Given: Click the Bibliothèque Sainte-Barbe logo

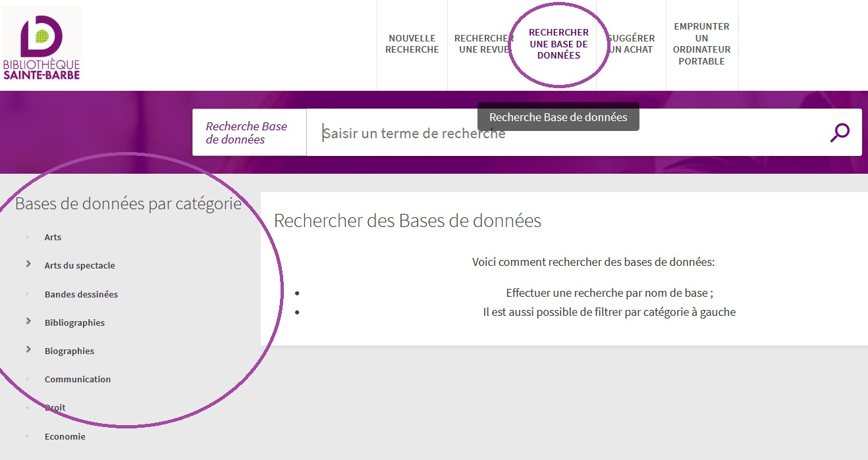Looking at the screenshot, I should click(41, 44).
